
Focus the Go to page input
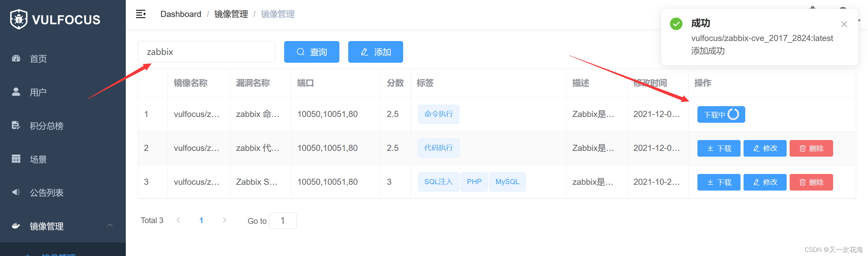282,221
